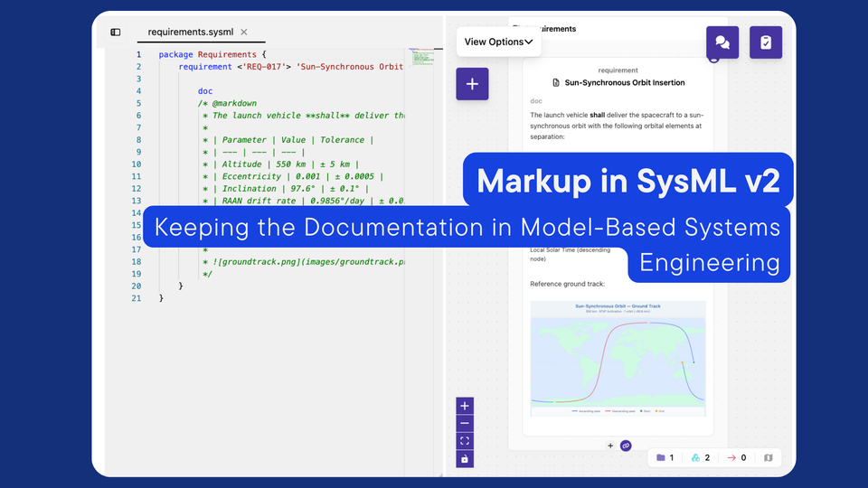Click line number 21 in gutter

point(137,297)
